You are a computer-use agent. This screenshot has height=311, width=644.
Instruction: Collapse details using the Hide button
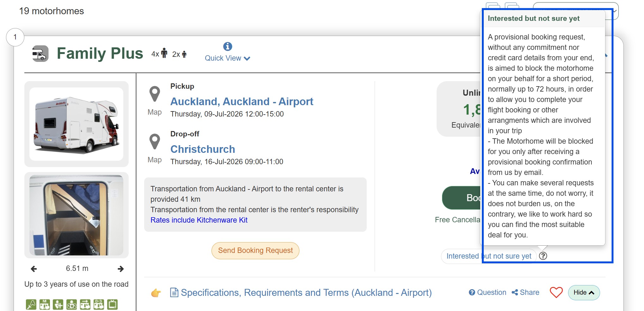[584, 292]
